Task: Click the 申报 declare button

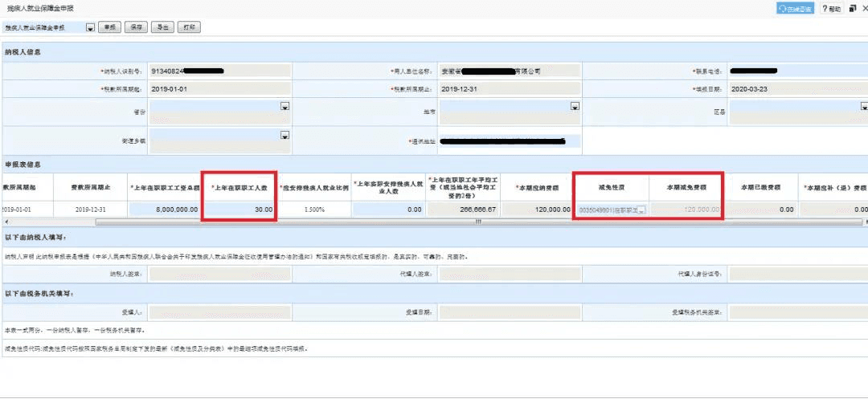Action: click(x=109, y=27)
